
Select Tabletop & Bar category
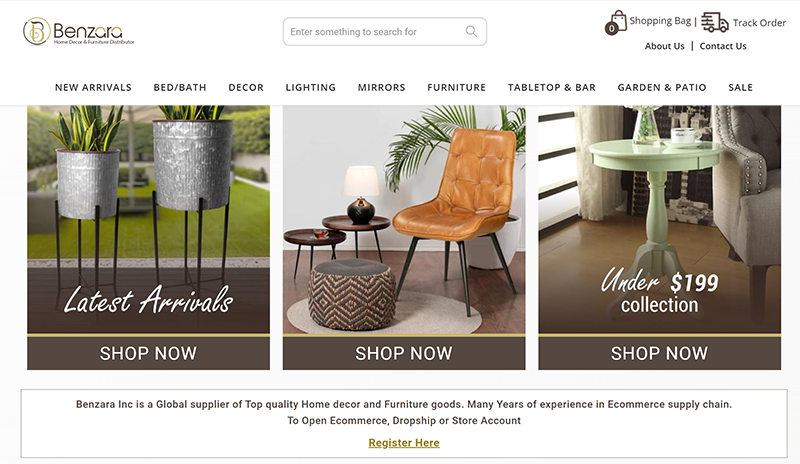pos(552,87)
